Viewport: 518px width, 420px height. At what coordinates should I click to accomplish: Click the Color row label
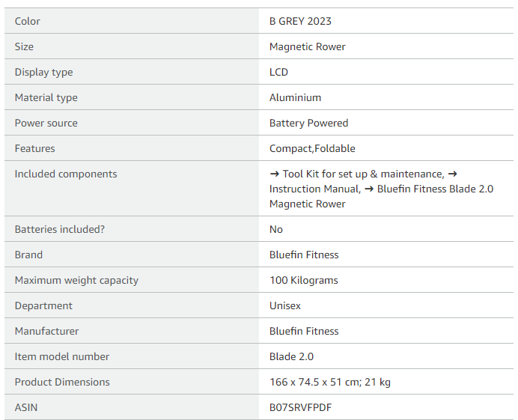coord(28,21)
